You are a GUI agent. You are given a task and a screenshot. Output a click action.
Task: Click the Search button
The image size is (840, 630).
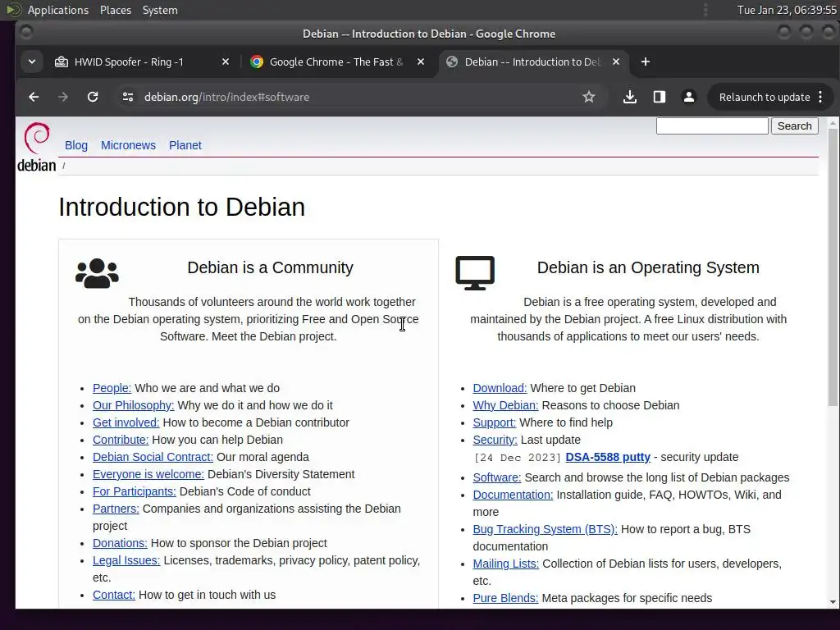coord(794,126)
